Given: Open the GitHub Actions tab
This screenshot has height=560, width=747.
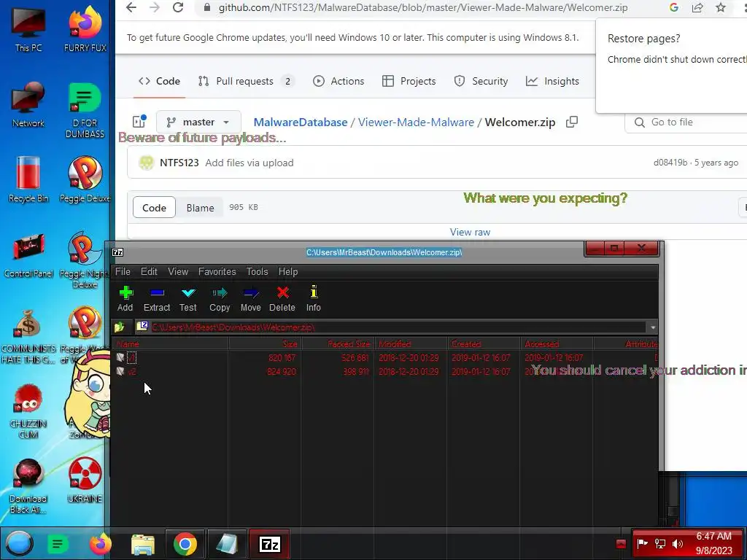Looking at the screenshot, I should coord(338,81).
